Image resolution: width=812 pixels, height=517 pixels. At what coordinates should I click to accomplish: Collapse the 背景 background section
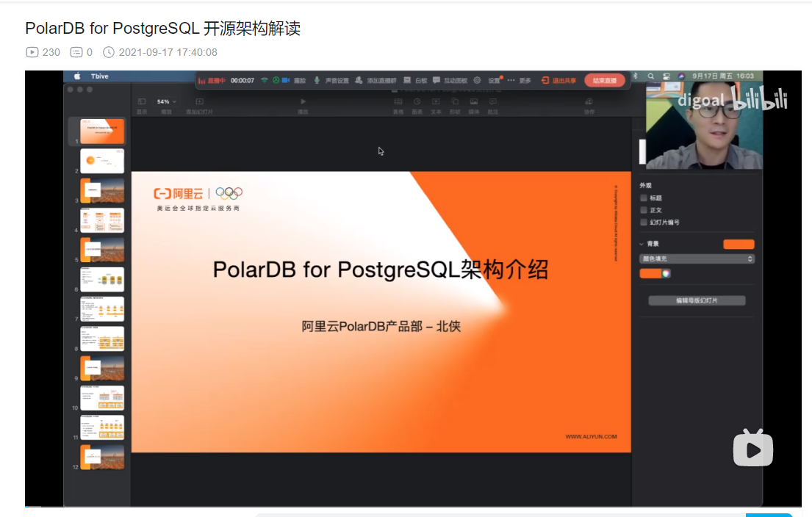[x=642, y=244]
